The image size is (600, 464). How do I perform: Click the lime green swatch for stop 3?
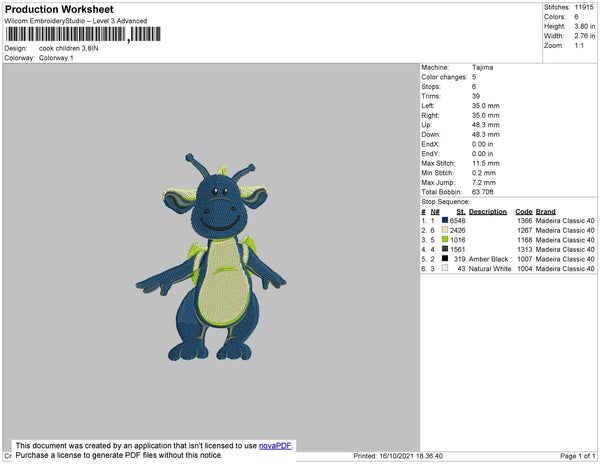pos(445,240)
